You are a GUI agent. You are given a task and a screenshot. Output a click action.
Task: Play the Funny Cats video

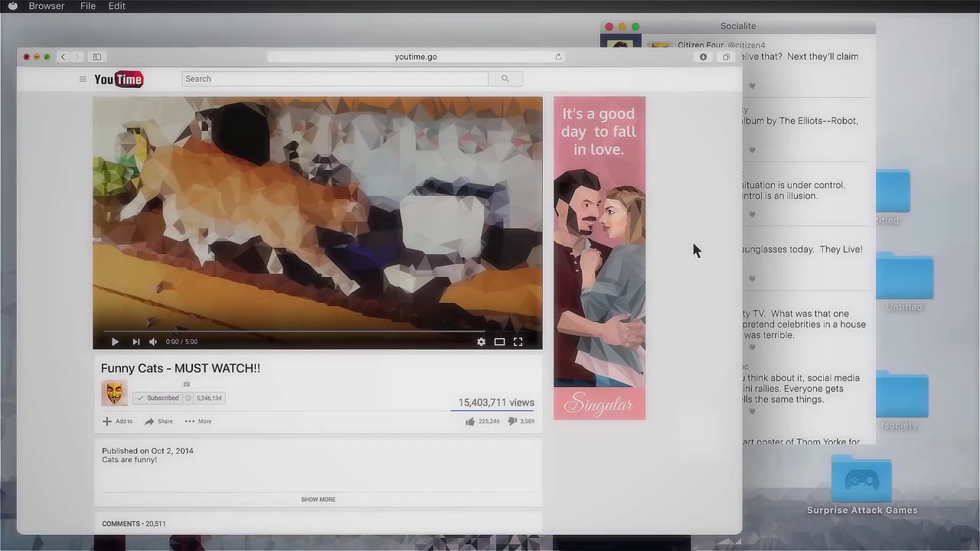click(115, 342)
